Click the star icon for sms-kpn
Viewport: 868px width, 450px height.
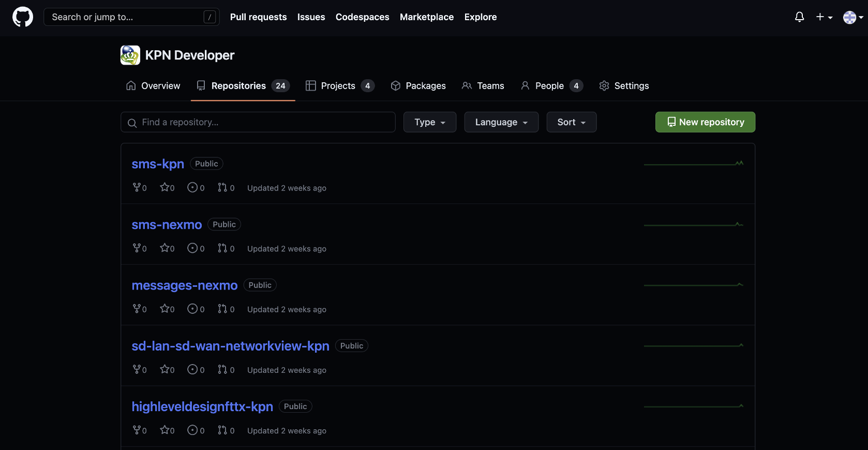pyautogui.click(x=164, y=187)
